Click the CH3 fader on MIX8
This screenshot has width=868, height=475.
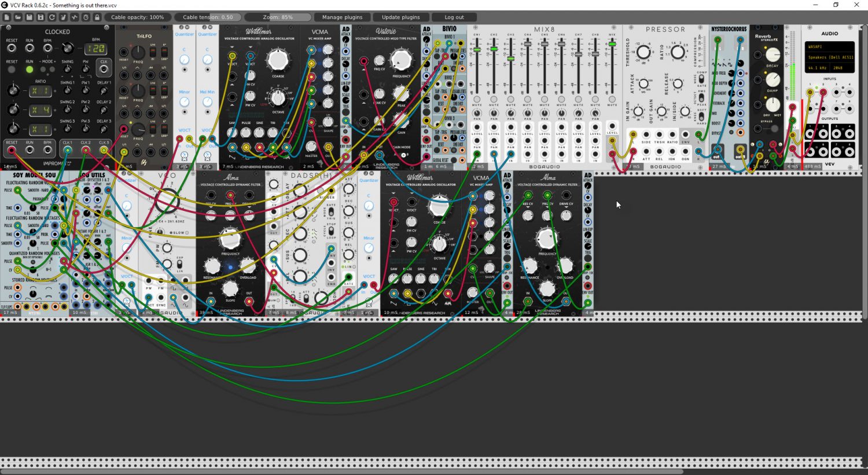pos(511,59)
